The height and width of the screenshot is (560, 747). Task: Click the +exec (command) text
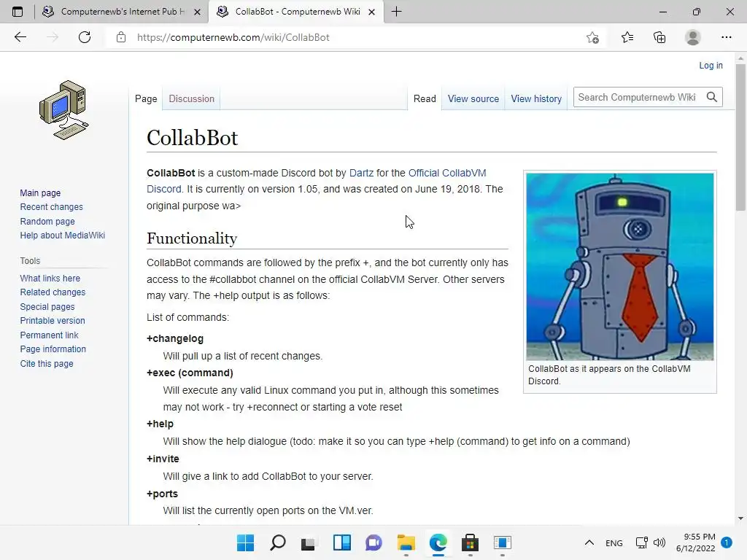pos(190,373)
